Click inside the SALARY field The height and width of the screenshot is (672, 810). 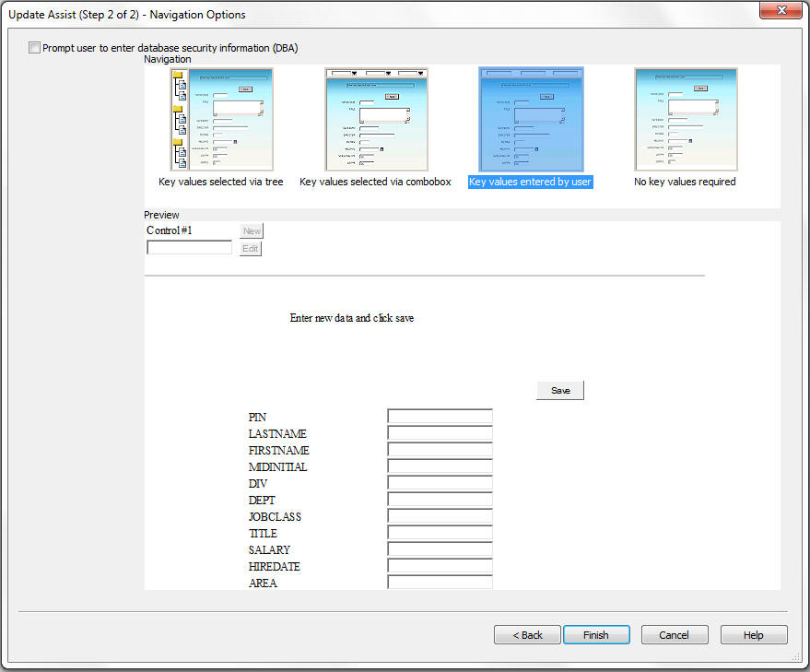point(440,549)
